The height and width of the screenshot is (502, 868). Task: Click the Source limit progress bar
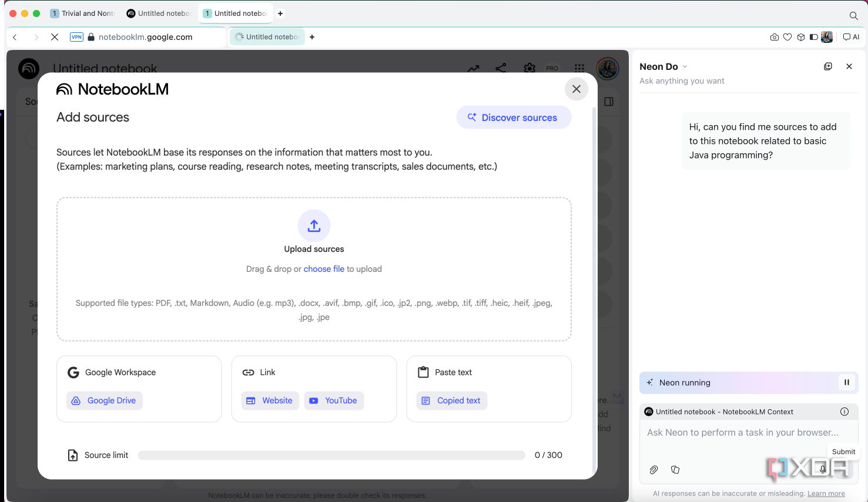click(x=331, y=455)
